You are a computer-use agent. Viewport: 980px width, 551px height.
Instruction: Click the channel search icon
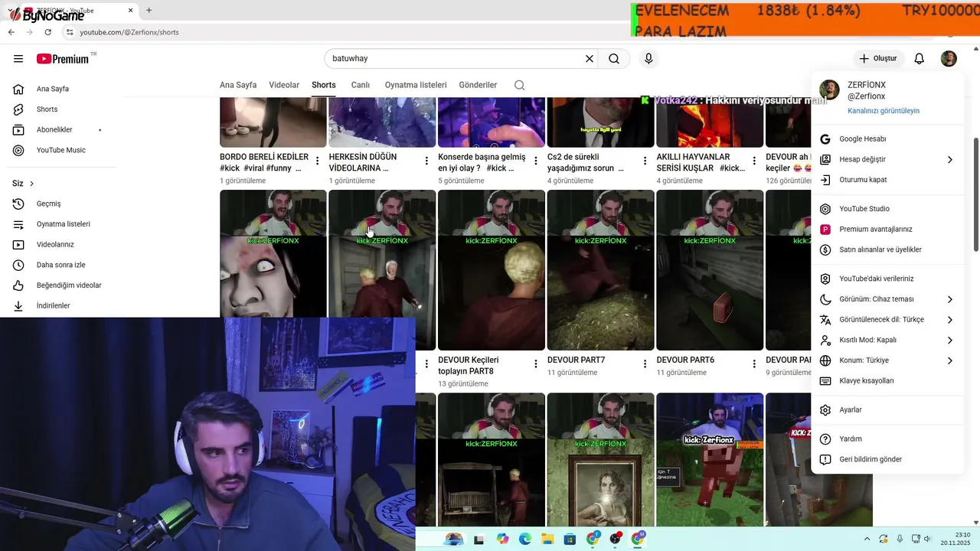(x=520, y=85)
